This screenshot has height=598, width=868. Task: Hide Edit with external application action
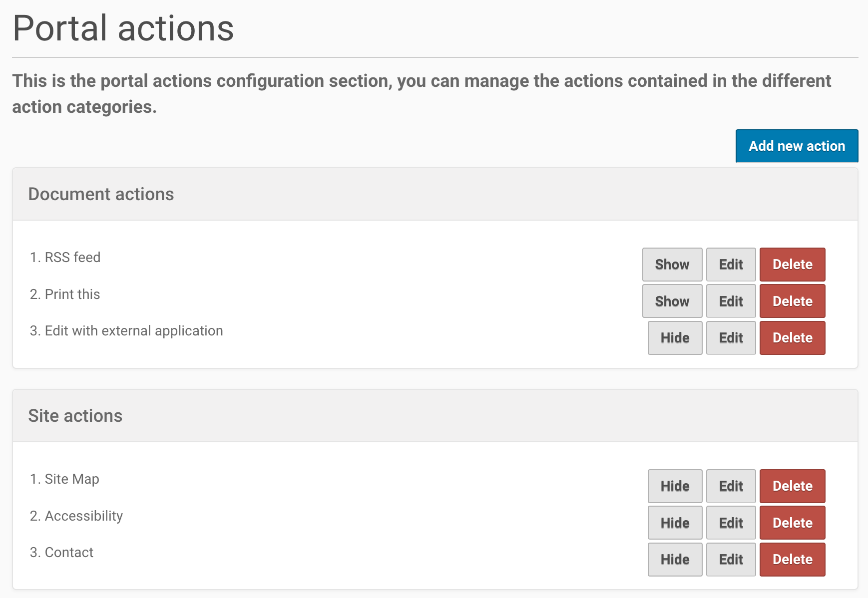pos(675,338)
